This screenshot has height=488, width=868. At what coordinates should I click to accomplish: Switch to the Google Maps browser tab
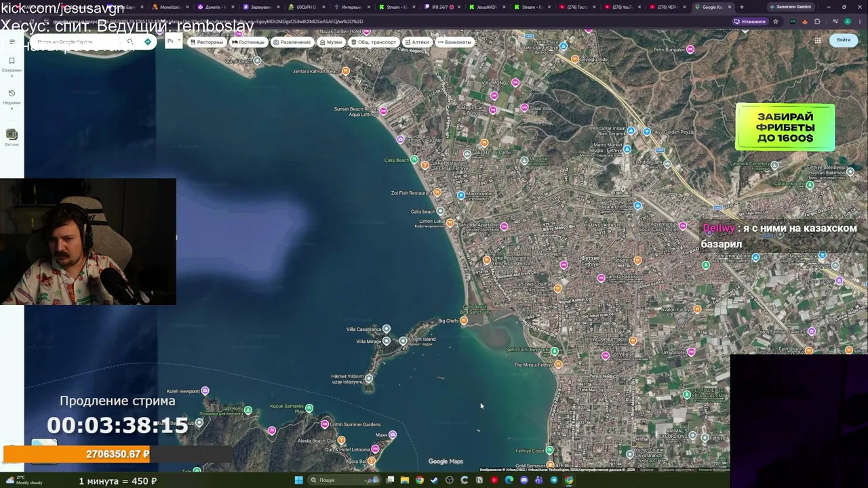tap(713, 7)
